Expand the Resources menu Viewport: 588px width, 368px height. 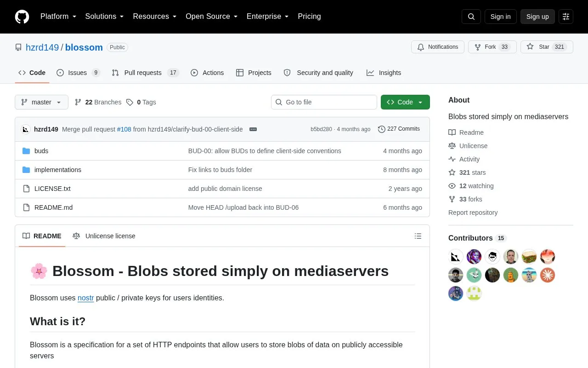tap(155, 17)
